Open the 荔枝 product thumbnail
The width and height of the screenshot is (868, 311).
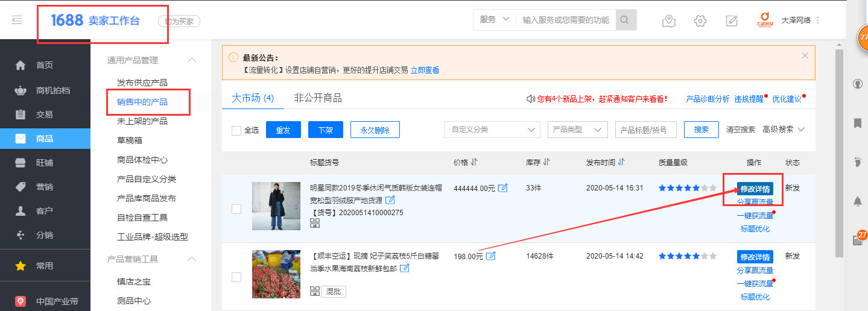276,274
